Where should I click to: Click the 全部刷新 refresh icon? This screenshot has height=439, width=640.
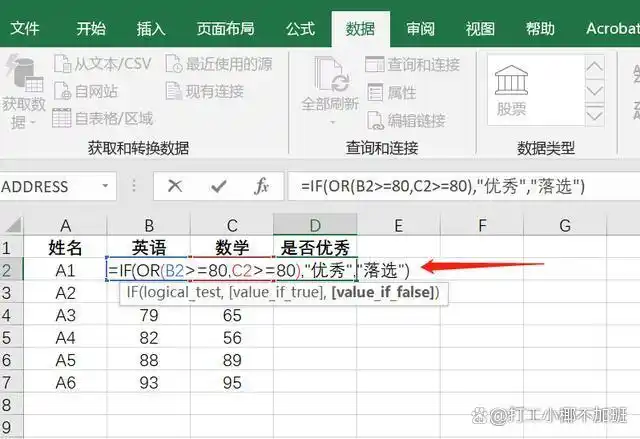[331, 75]
